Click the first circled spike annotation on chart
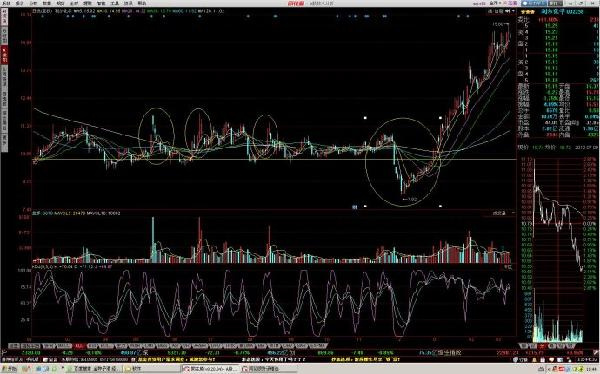This screenshot has width=600, height=374. point(156,136)
